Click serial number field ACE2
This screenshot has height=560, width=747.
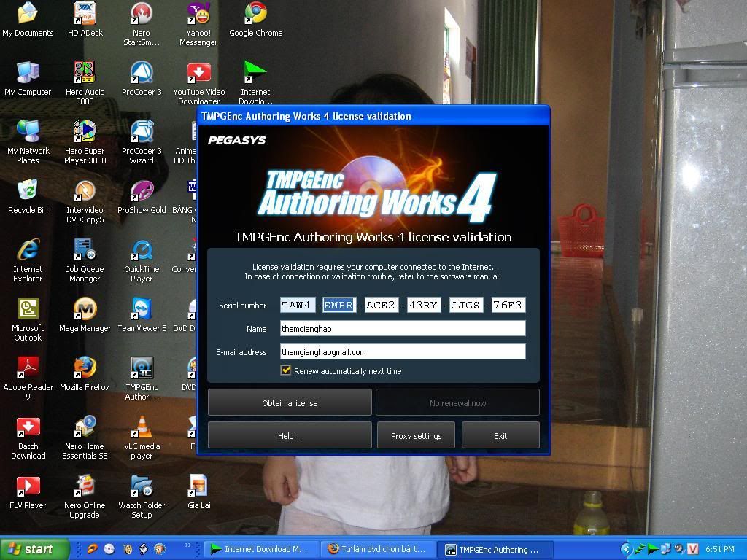(x=381, y=305)
